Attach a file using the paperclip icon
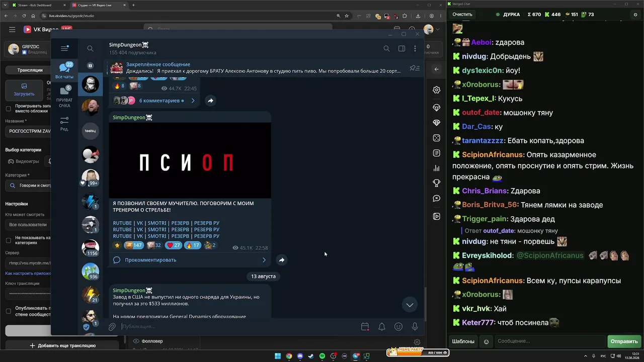Viewport: 644px width, 362px height. click(112, 327)
